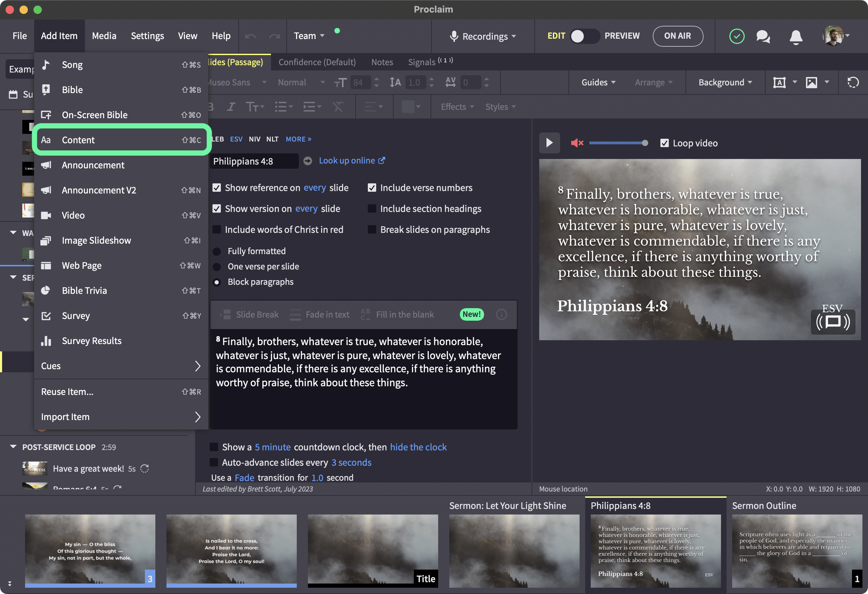
Task: Enable Include words of Christ in red
Action: coord(217,229)
